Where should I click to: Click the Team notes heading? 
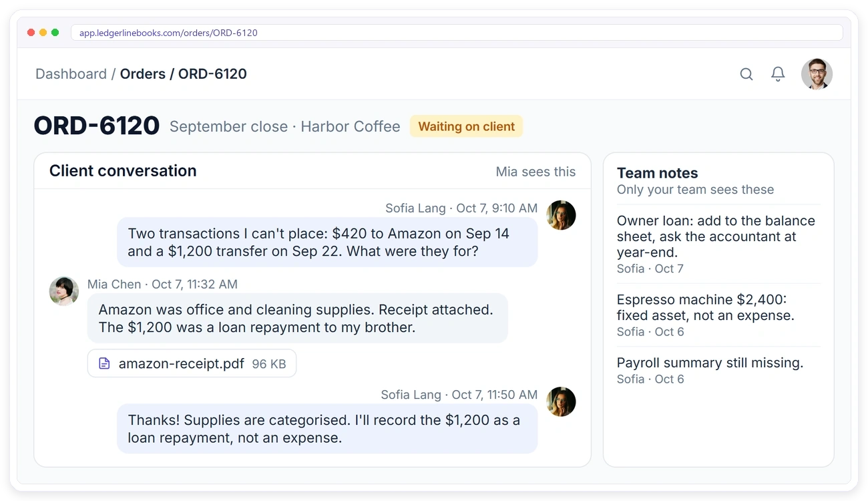pyautogui.click(x=657, y=173)
